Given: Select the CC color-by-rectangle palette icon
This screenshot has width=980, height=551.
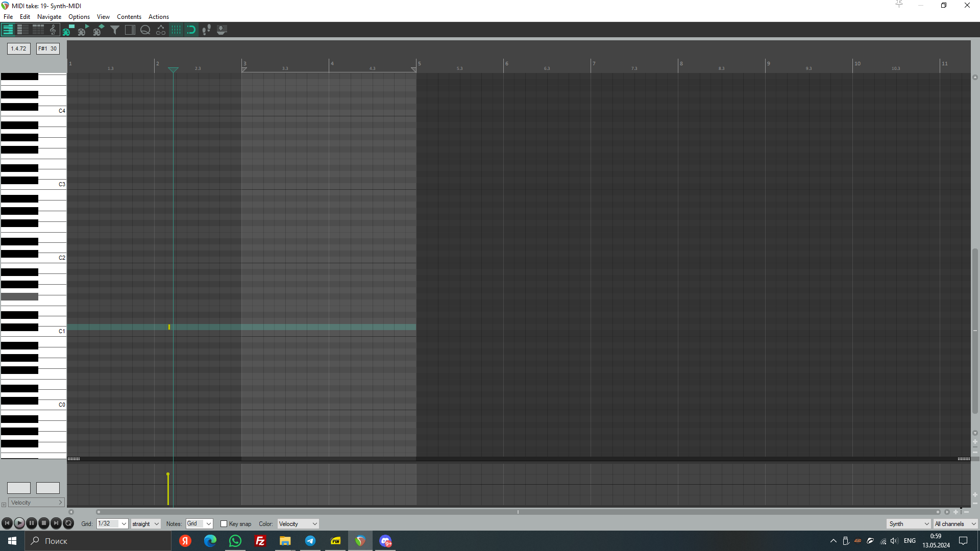Looking at the screenshot, I should (68, 30).
